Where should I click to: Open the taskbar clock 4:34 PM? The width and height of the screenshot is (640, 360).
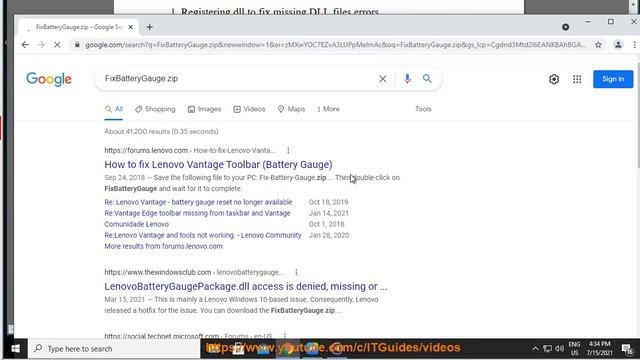click(x=599, y=349)
